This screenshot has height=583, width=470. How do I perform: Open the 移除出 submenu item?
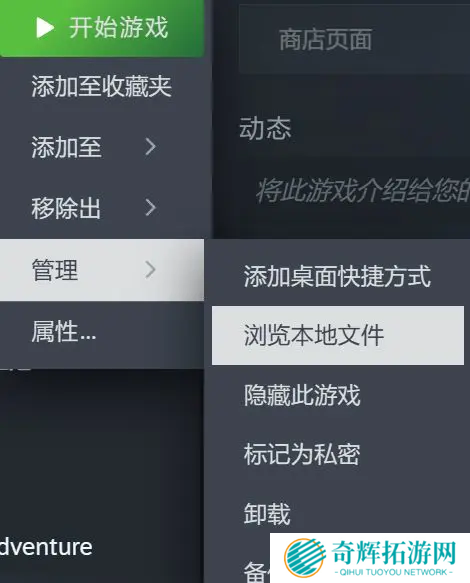[102, 207]
